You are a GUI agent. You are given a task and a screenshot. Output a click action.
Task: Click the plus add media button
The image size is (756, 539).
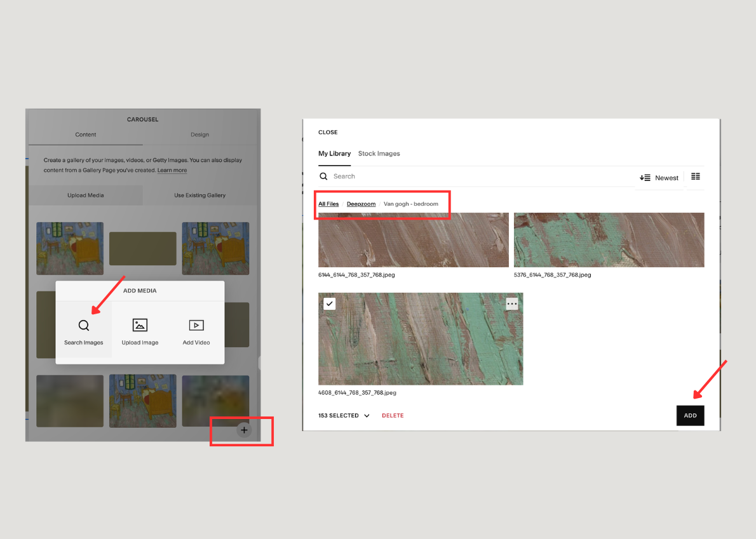244,430
